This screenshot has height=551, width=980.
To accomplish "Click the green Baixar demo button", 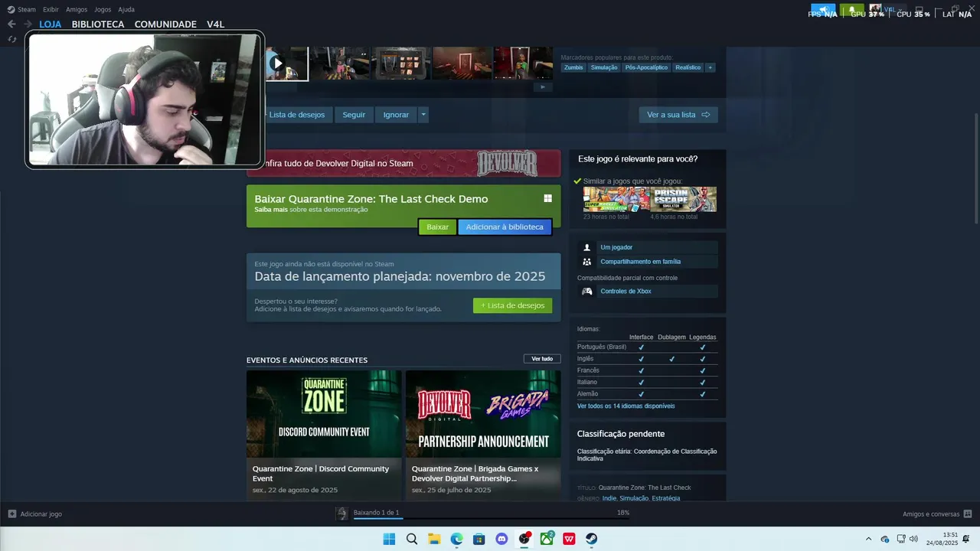I will point(438,227).
